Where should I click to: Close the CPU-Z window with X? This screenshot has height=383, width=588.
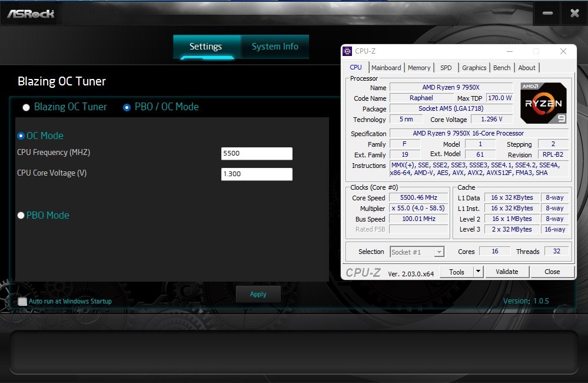coord(563,51)
